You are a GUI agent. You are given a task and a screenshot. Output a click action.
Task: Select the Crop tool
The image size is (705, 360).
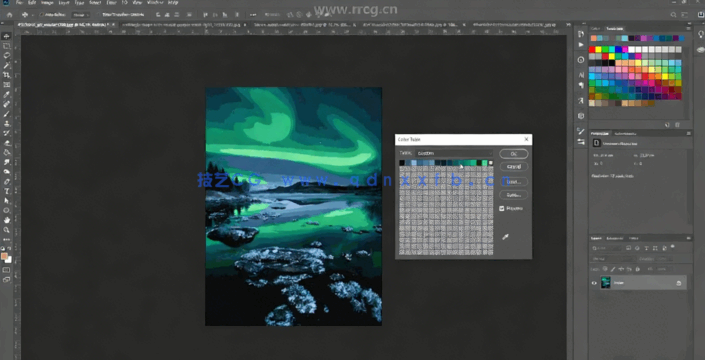click(6, 75)
